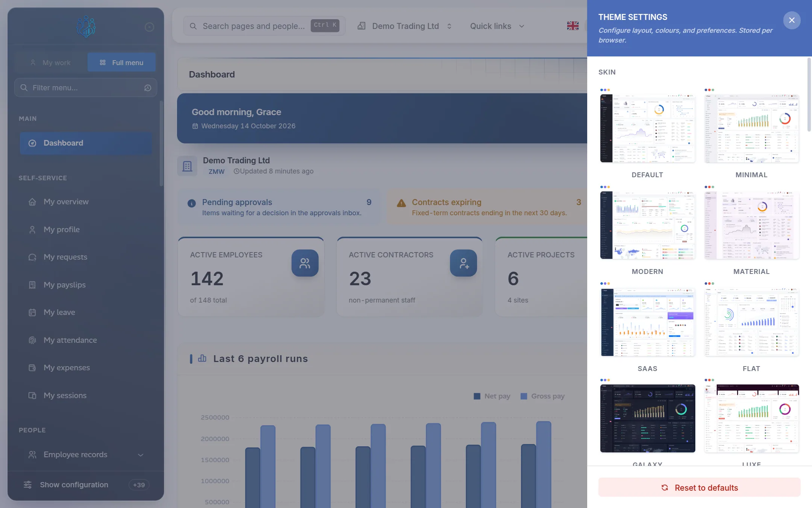The image size is (812, 508).
Task: Toggle Gross pay legend series
Action: coord(542,396)
